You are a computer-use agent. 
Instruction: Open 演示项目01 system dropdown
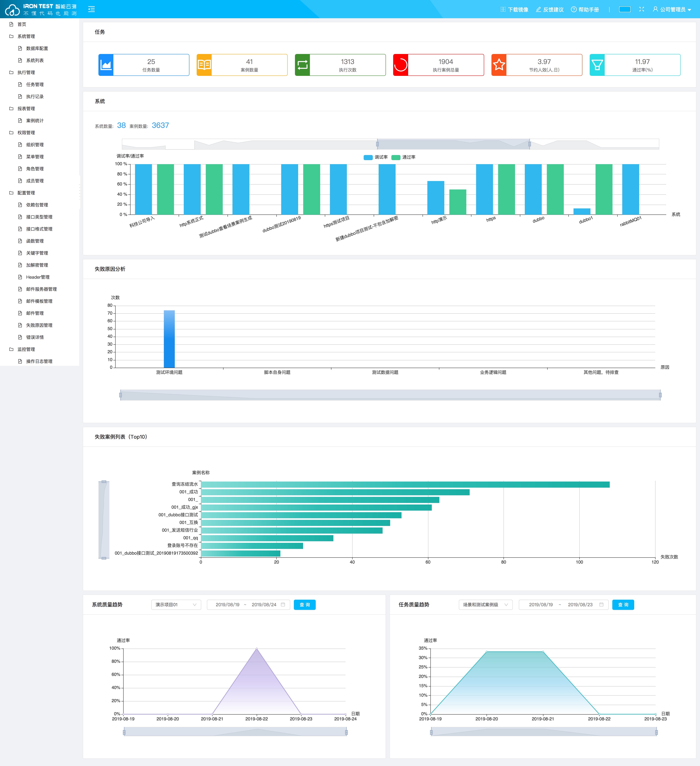(x=176, y=605)
